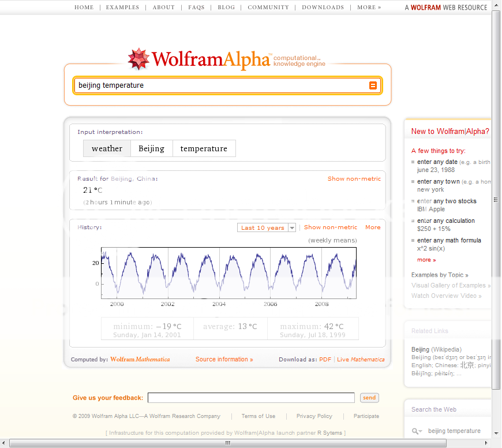Click the Wolfram Alpha star logo

(x=138, y=59)
